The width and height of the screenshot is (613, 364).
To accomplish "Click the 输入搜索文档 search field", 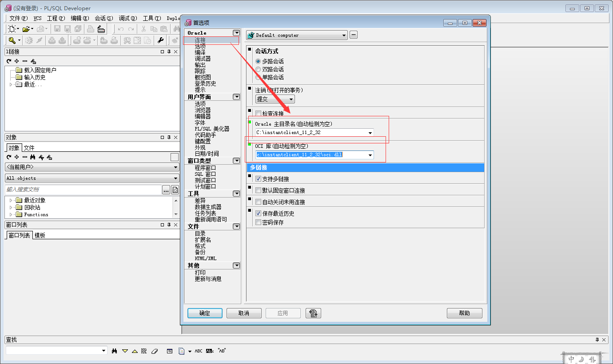I will [83, 190].
